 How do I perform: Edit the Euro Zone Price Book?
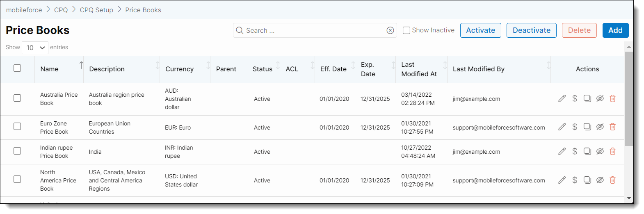(x=562, y=127)
